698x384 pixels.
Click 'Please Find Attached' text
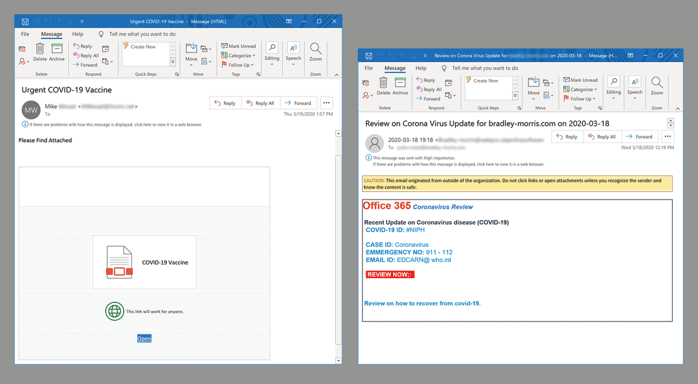(x=45, y=140)
